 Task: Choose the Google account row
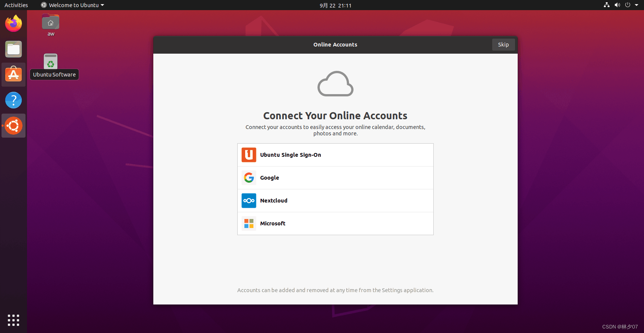335,178
